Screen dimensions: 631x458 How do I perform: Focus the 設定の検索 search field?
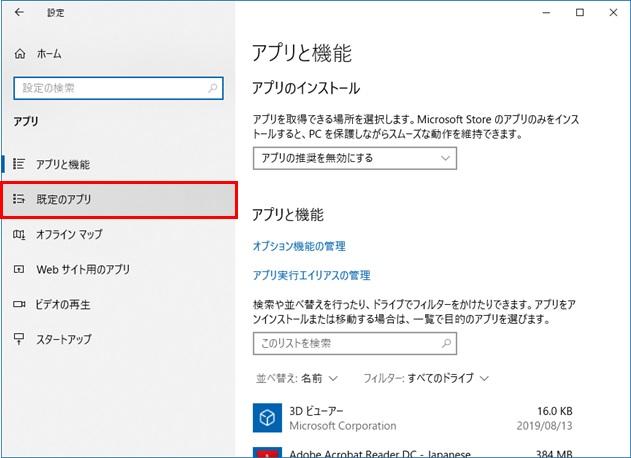click(x=118, y=88)
